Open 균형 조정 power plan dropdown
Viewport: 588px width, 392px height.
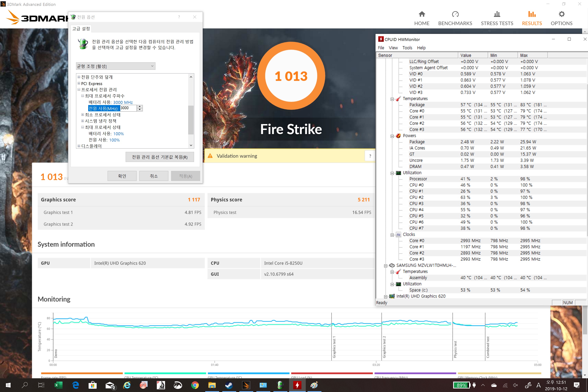click(x=115, y=66)
